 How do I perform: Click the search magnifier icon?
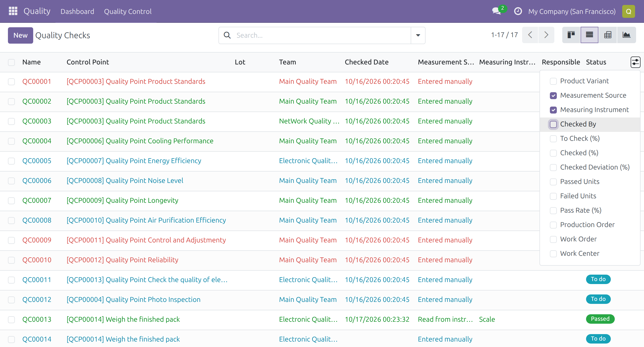[x=227, y=35]
